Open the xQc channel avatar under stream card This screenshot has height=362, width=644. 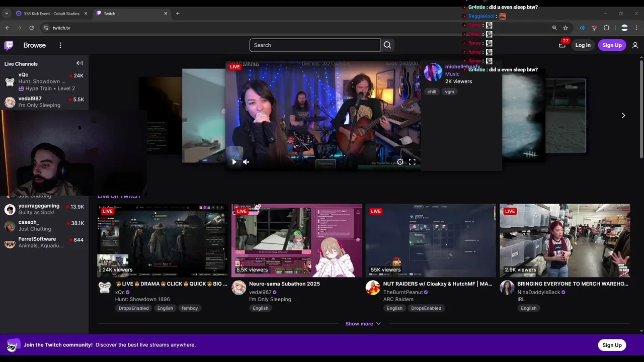tap(105, 288)
